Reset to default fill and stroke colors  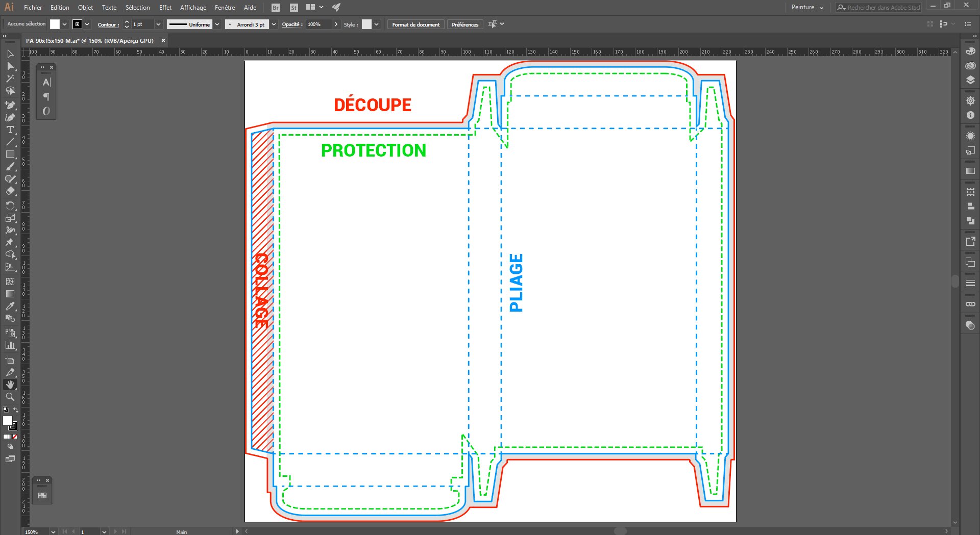(5, 410)
